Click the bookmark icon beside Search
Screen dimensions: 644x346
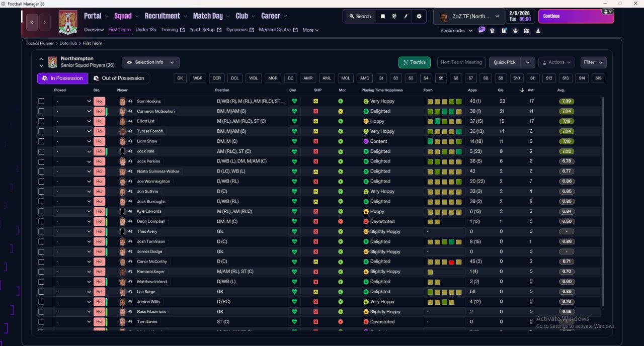pos(383,16)
